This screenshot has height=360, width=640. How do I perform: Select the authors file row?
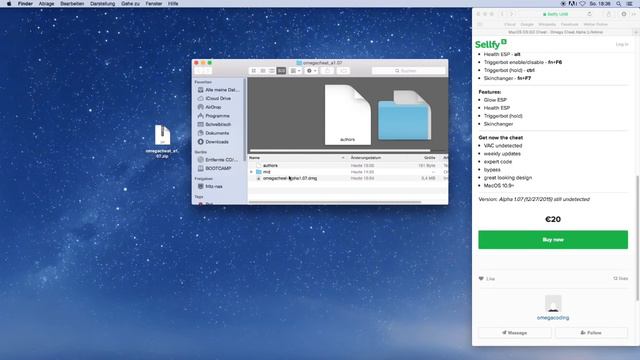click(x=348, y=166)
